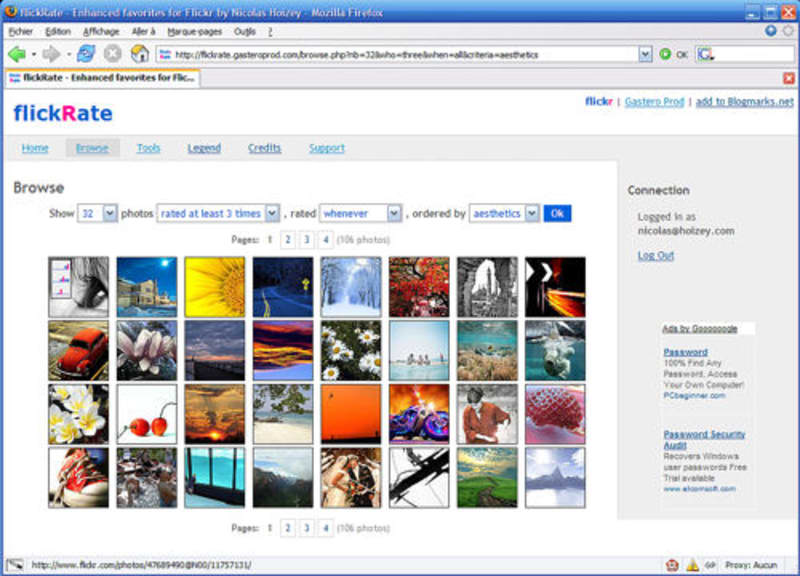Go to the Home page icon
Image resolution: width=800 pixels, height=576 pixels.
click(x=139, y=54)
